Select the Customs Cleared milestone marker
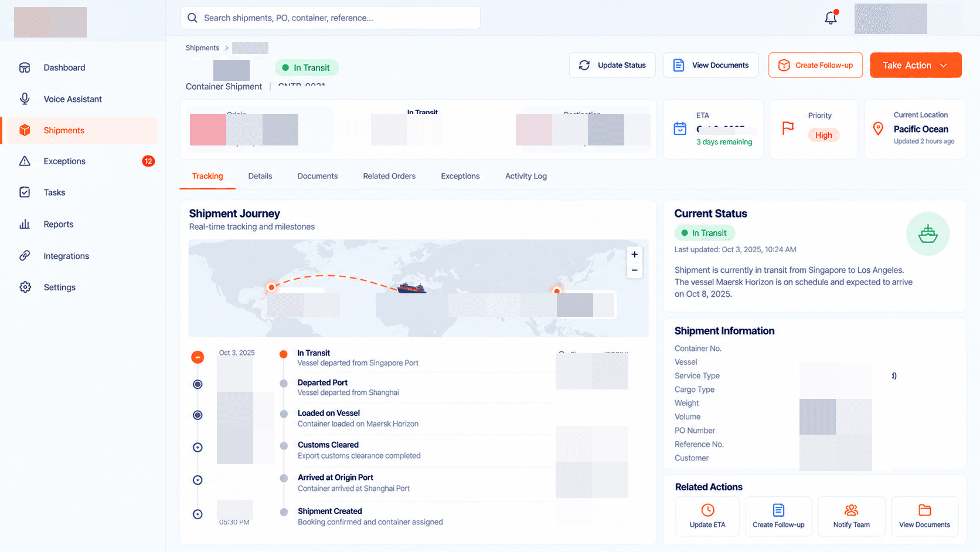Viewport: 980px width, 552px height. click(x=284, y=446)
